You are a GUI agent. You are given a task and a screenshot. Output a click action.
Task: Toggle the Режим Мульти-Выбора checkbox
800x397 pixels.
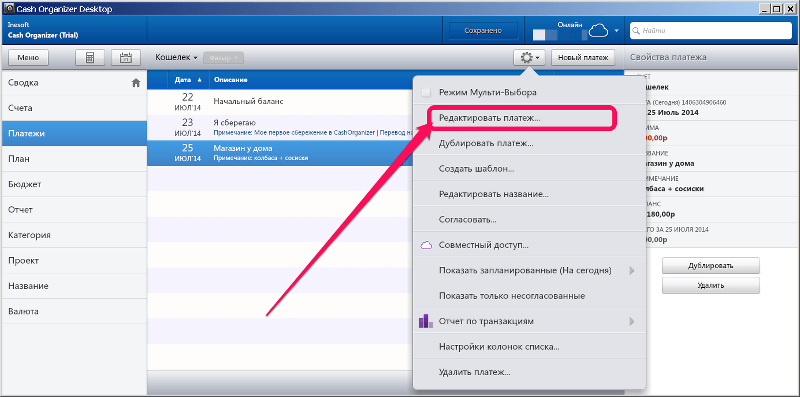[x=426, y=93]
